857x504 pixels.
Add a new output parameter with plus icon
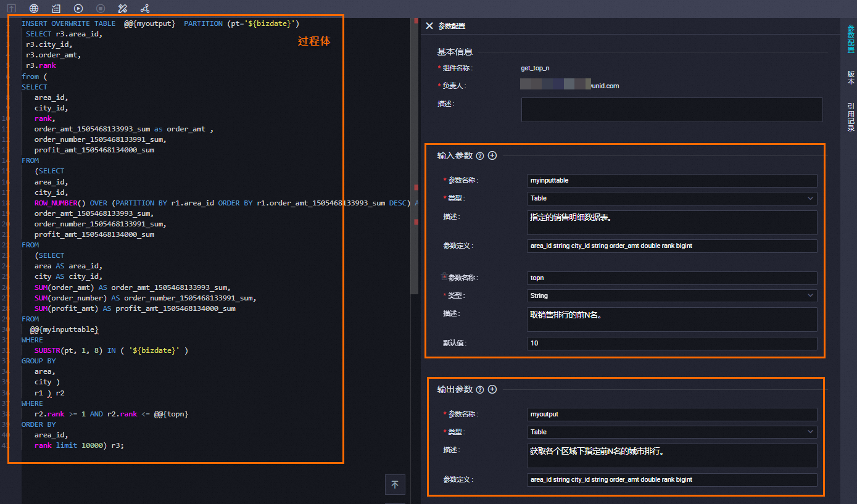tap(492, 389)
